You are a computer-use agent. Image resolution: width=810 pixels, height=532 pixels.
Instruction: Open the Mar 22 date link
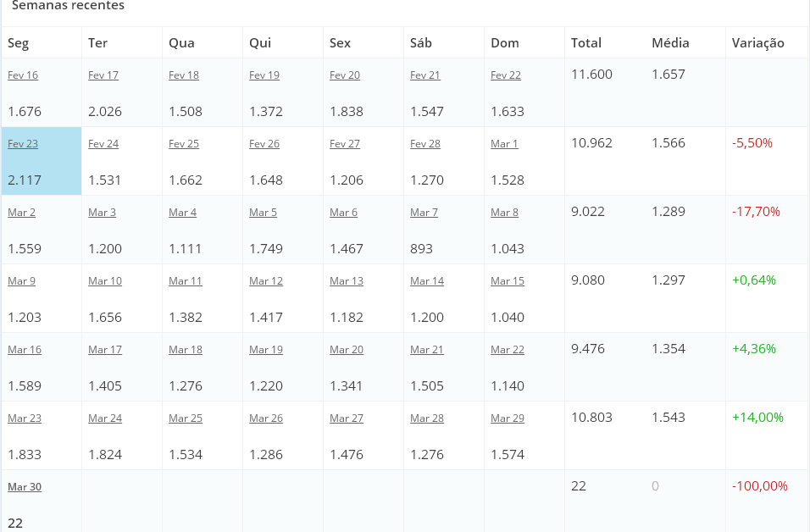coord(508,350)
